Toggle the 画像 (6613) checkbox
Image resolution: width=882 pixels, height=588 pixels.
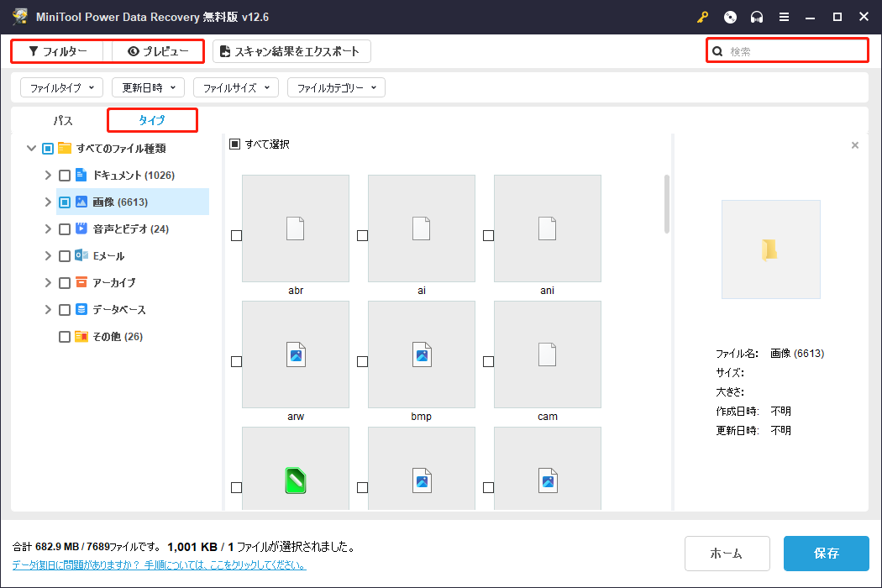[x=65, y=202]
